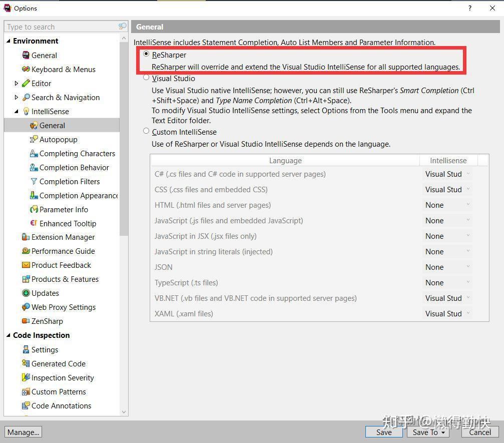
Task: Expand the Editor tree node
Action: tap(17, 83)
